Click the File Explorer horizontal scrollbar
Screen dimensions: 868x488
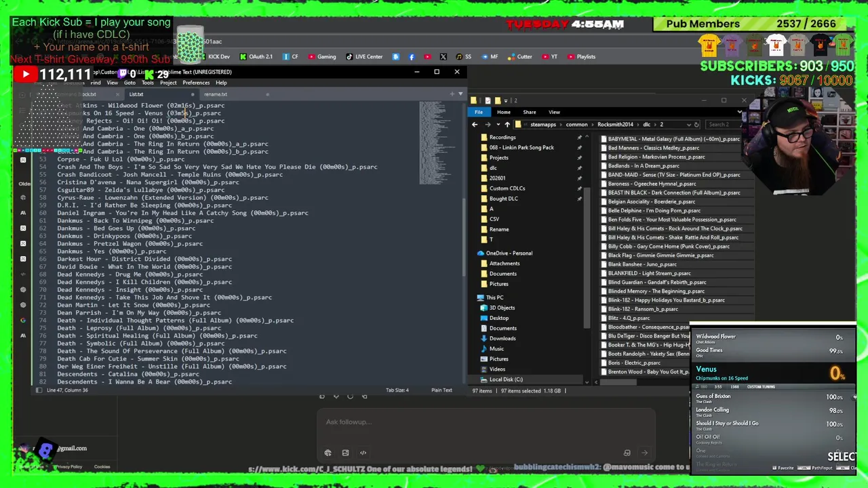[617, 382]
